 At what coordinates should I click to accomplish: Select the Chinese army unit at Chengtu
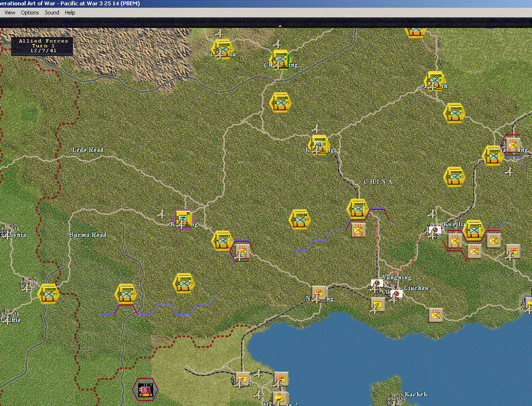(222, 50)
